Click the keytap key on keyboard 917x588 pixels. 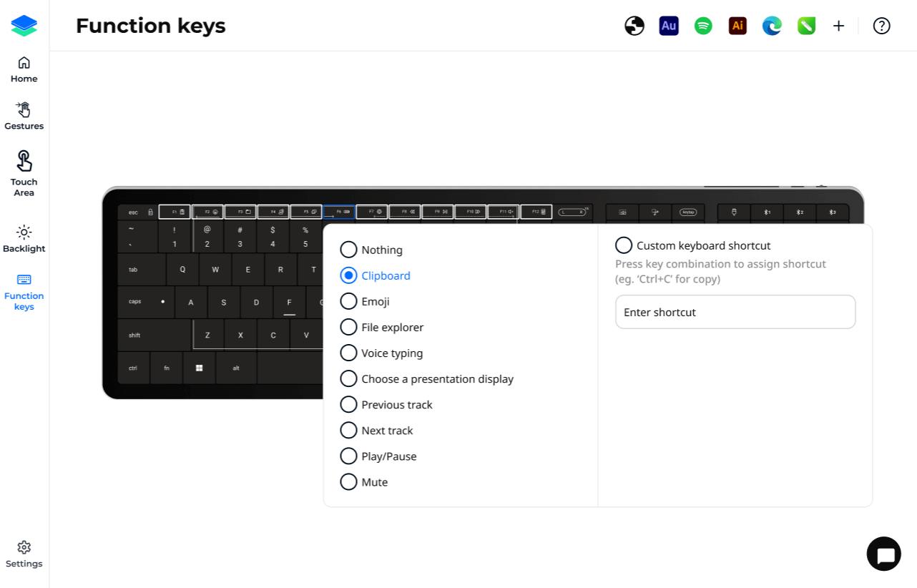tap(688, 212)
